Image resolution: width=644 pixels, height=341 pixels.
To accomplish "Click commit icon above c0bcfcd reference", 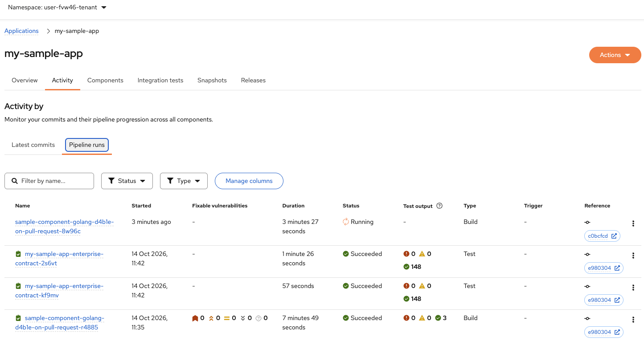I will [x=587, y=222].
